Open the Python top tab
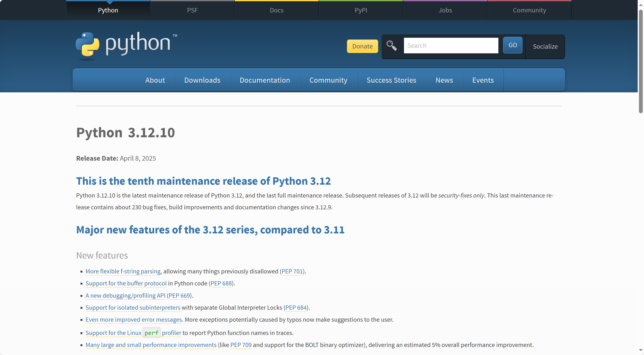The image size is (644, 355). pyautogui.click(x=108, y=10)
